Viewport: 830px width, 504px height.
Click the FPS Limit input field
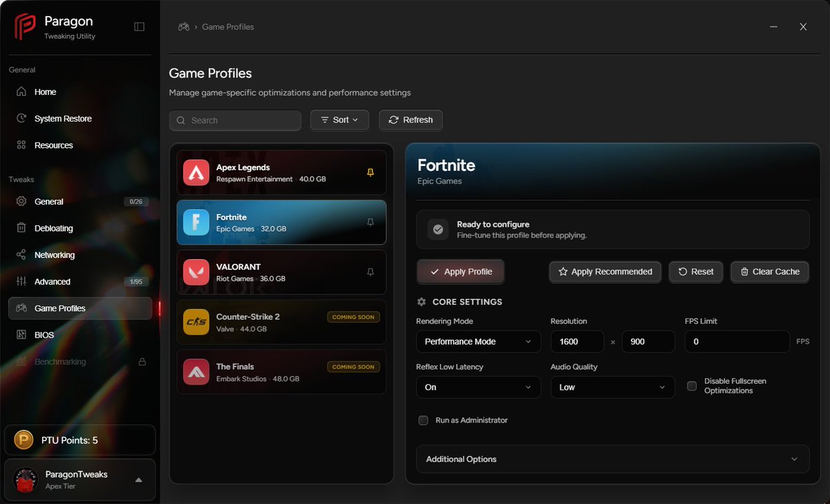(737, 342)
